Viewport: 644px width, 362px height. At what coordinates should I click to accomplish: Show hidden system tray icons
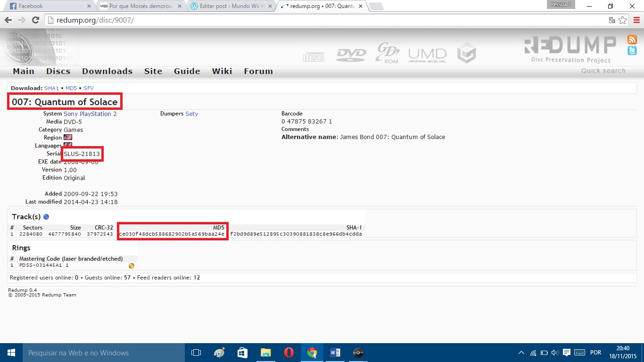(521, 353)
